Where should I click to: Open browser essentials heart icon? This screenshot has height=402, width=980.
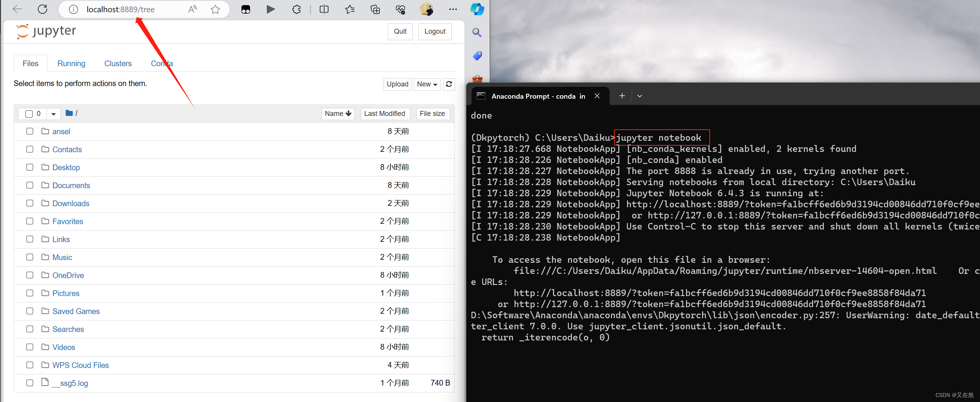[x=400, y=10]
